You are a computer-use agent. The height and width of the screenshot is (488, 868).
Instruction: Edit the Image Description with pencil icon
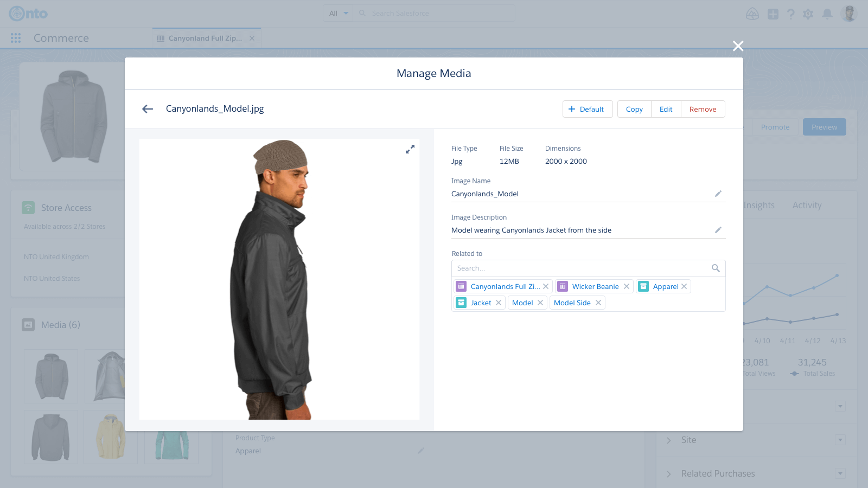coord(718,230)
